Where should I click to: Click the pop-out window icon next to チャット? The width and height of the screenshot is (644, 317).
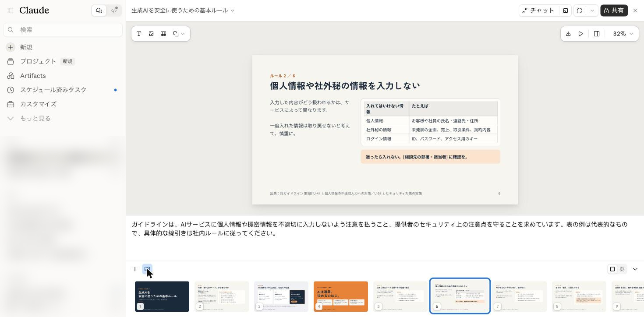566,10
